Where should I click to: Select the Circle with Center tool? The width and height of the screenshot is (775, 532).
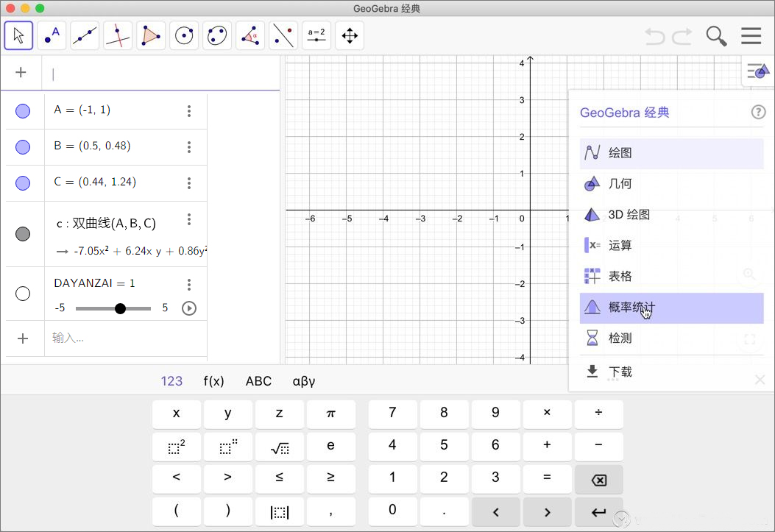click(x=183, y=35)
